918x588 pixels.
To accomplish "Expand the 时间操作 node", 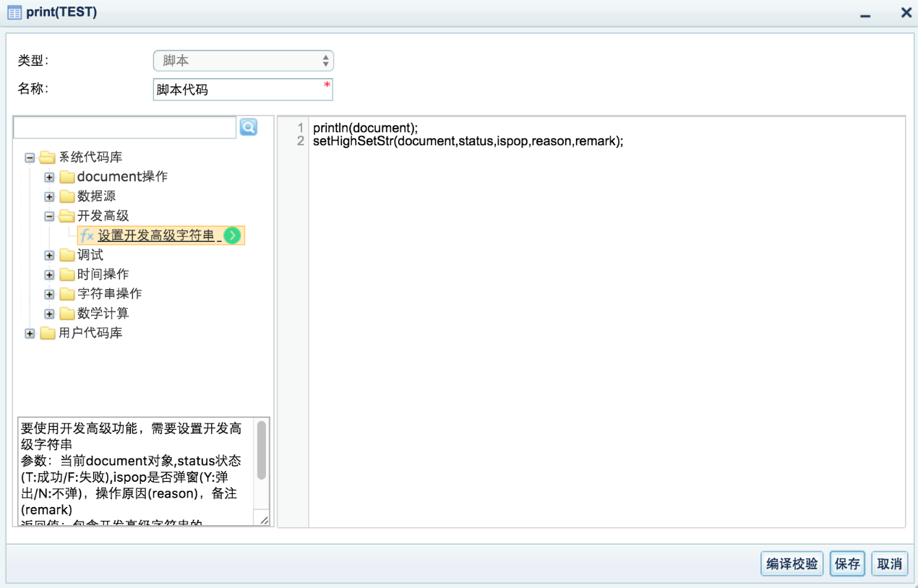I will point(49,274).
